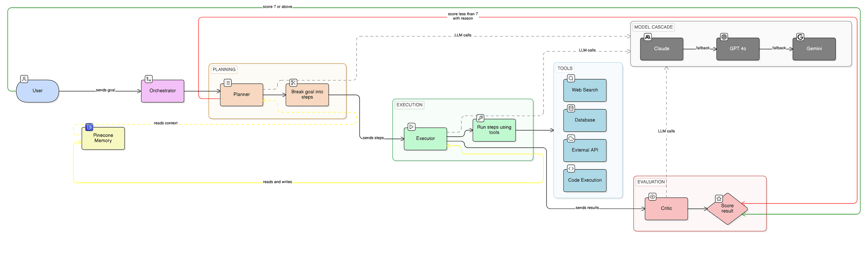Select the Database tool node
868x261 pixels.
[x=585, y=120]
